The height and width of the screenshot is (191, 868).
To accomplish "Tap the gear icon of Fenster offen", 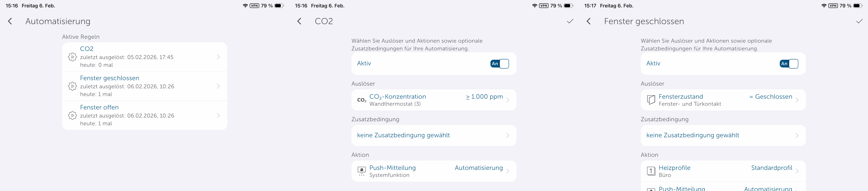I will 72,115.
